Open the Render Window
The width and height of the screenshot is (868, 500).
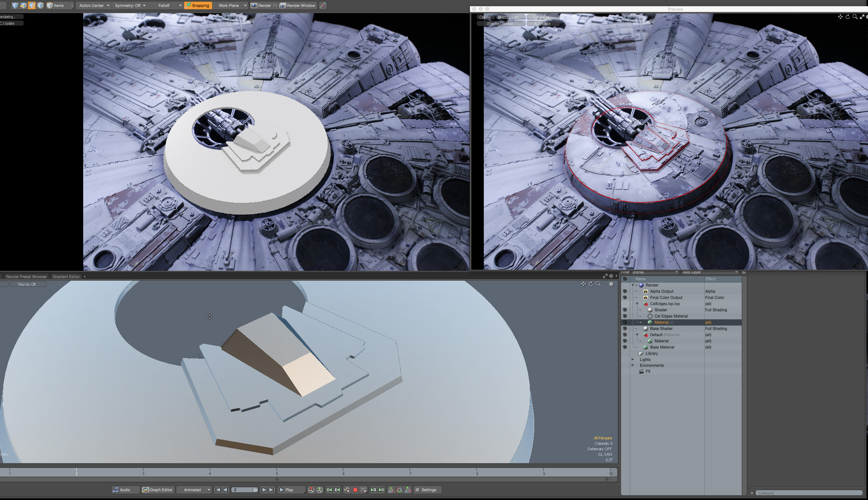tap(297, 5)
